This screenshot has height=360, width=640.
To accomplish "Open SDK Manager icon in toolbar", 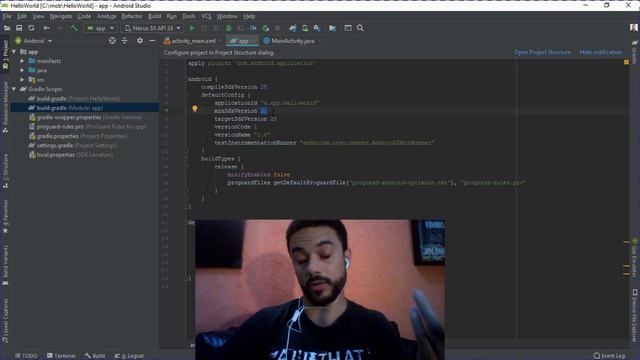I will [x=317, y=28].
